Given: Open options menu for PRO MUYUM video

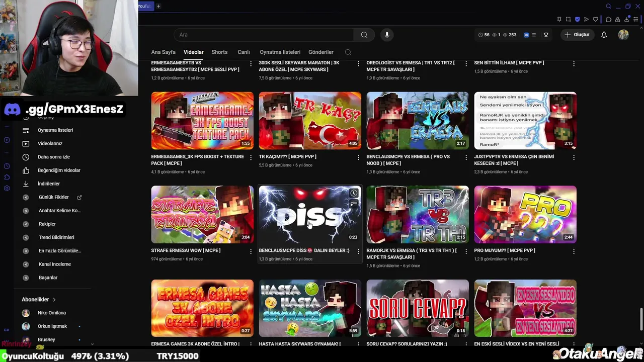Looking at the screenshot, I should (x=574, y=251).
